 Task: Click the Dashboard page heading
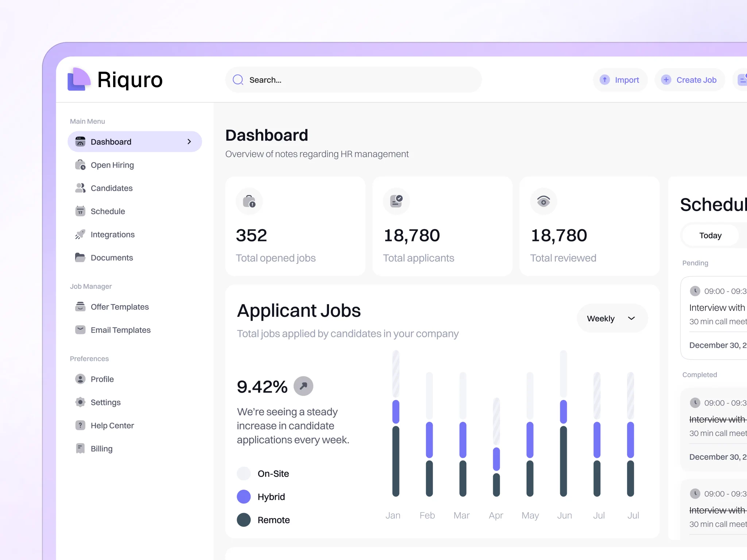tap(267, 135)
